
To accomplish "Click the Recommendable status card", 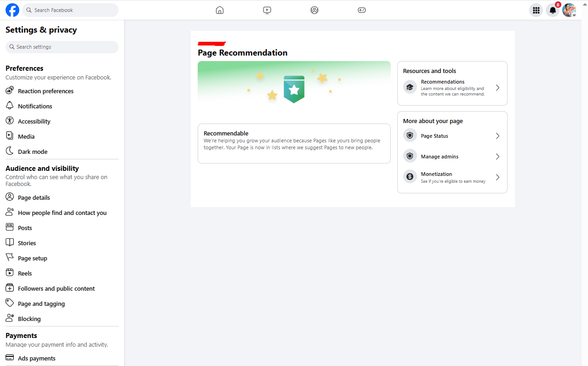I will (x=294, y=143).
